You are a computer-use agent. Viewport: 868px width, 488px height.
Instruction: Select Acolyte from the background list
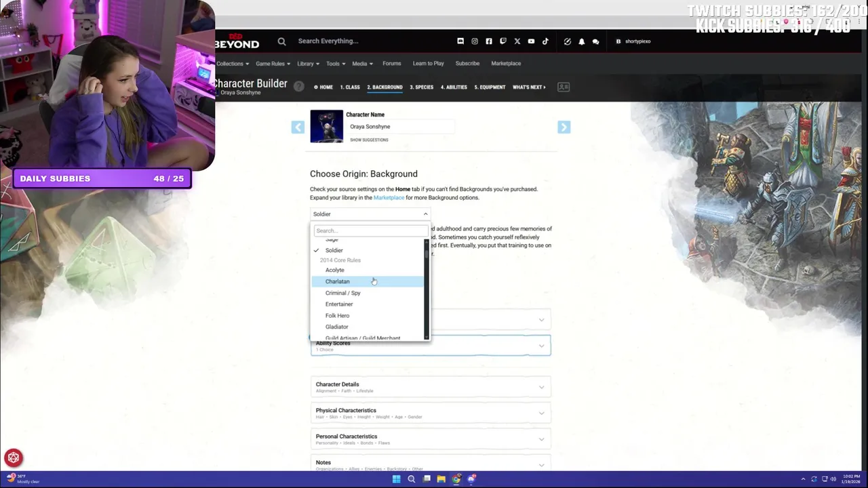point(368,270)
